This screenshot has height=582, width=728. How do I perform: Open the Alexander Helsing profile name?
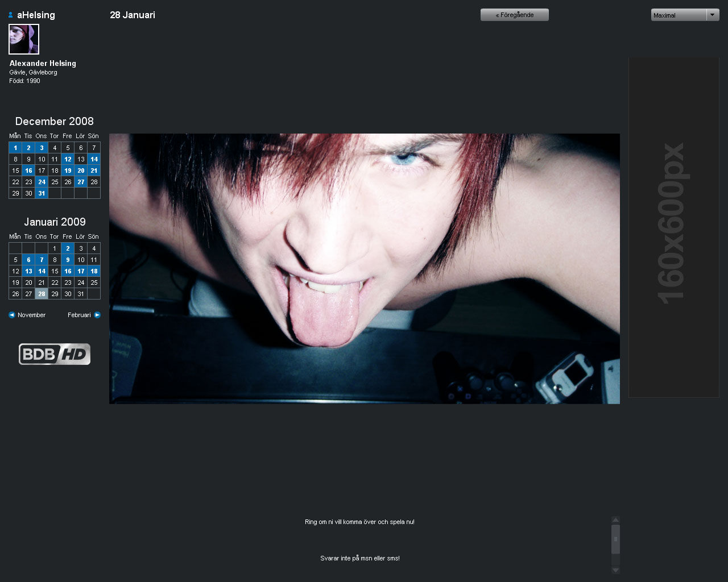[x=43, y=64]
